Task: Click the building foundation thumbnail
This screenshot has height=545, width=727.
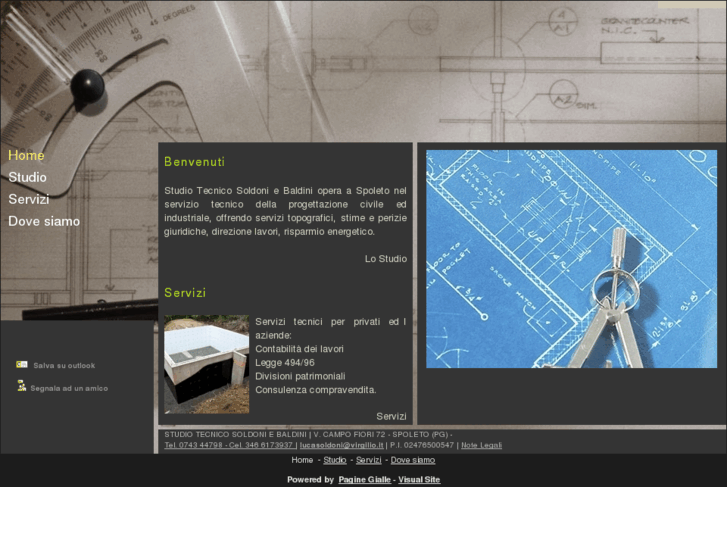Action: pos(206,365)
